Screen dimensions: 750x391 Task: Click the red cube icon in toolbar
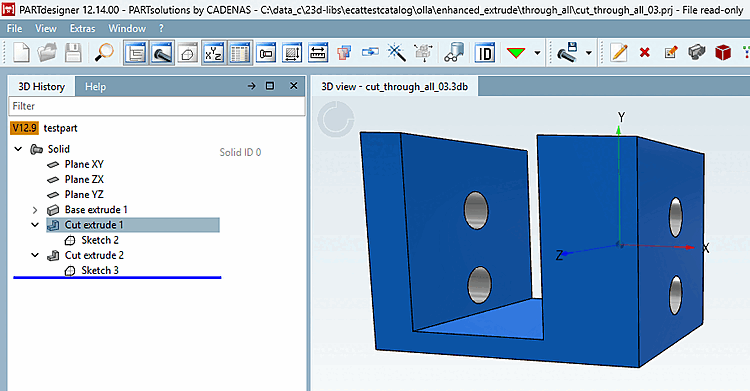723,53
